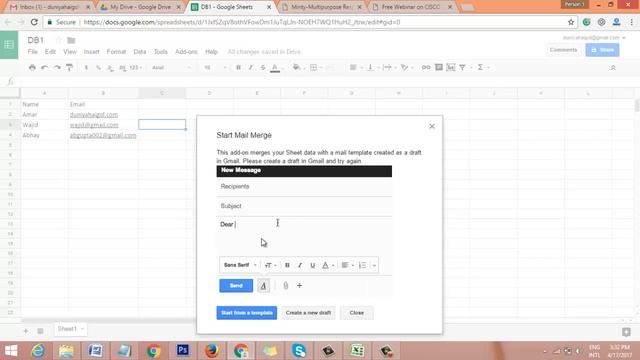Click Create a new draft button
The height and width of the screenshot is (360, 640).
coord(308,313)
